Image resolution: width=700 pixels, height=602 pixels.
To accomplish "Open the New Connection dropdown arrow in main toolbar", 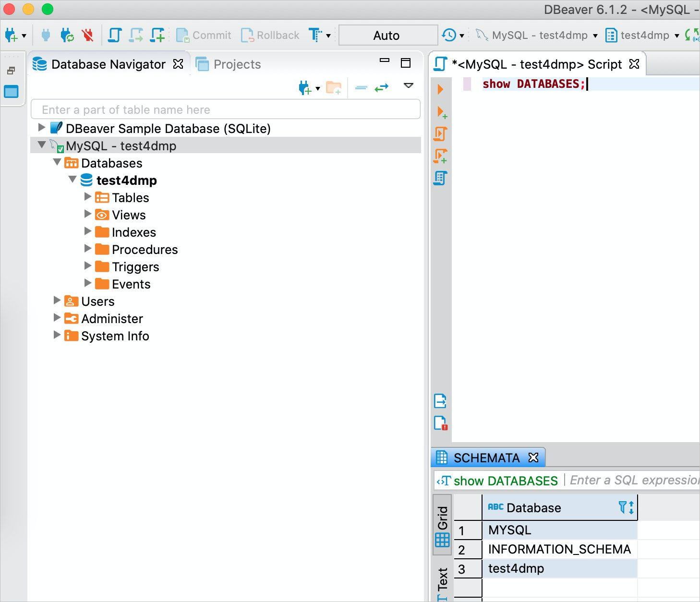I will tap(24, 36).
